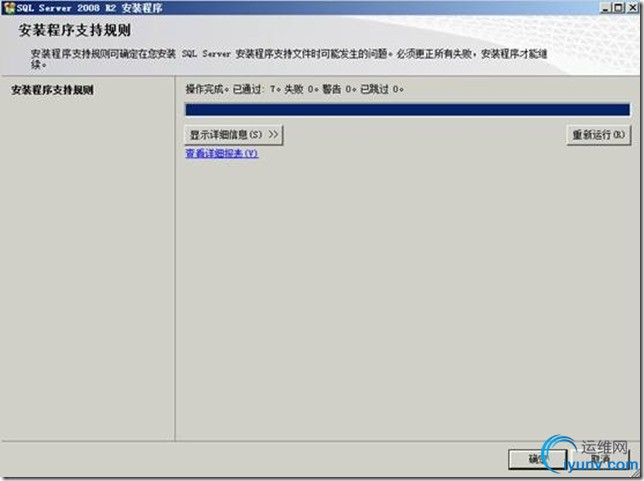This screenshot has height=481, width=644.
Task: Open the 查看详细报表(V) link
Action: (222, 154)
